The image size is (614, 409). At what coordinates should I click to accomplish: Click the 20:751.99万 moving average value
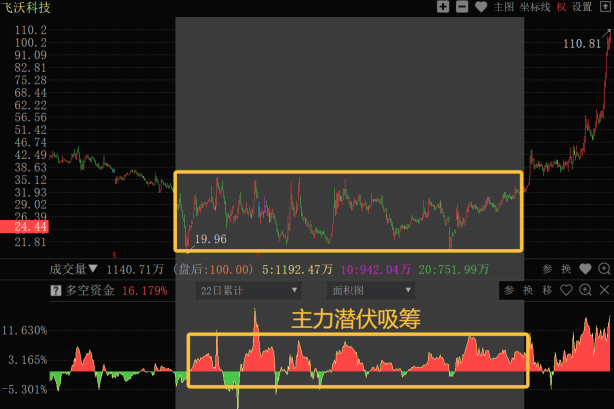coord(453,269)
